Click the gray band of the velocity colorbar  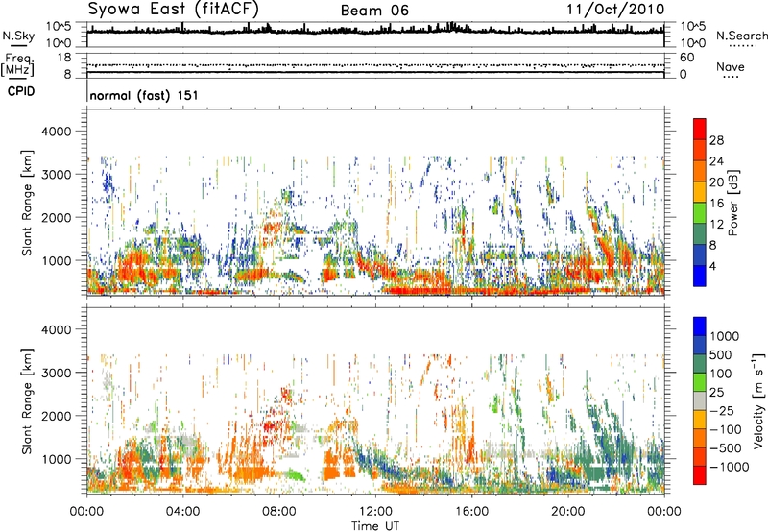[700, 401]
